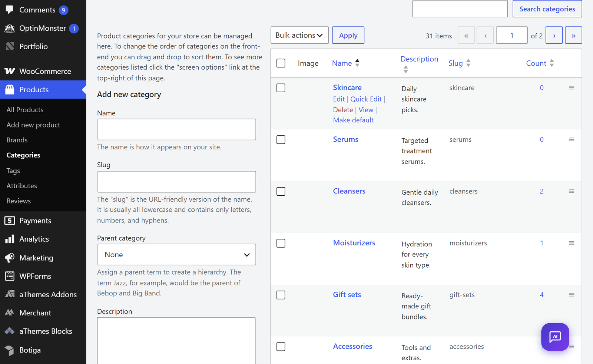Check the Skincare category checkbox
The height and width of the screenshot is (364, 593).
281,88
